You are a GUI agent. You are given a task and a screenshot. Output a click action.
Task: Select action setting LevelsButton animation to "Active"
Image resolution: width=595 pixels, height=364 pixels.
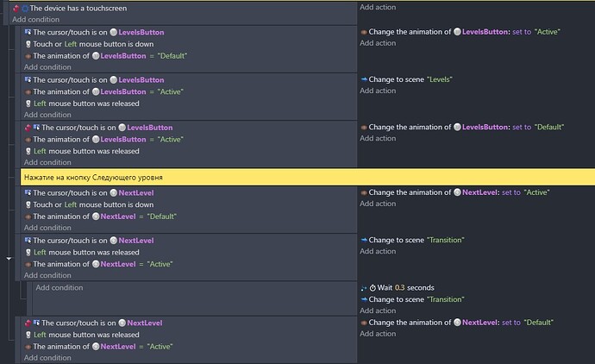[x=460, y=32]
